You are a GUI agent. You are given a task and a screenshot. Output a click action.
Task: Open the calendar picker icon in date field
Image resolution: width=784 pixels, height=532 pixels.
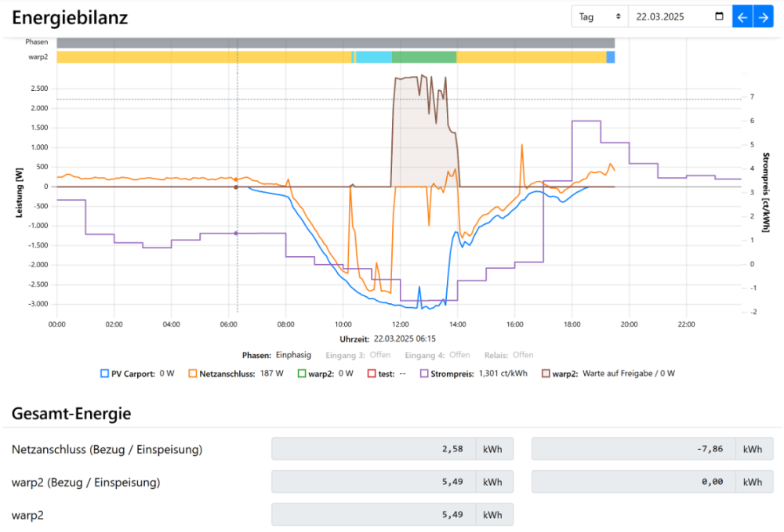pos(720,16)
